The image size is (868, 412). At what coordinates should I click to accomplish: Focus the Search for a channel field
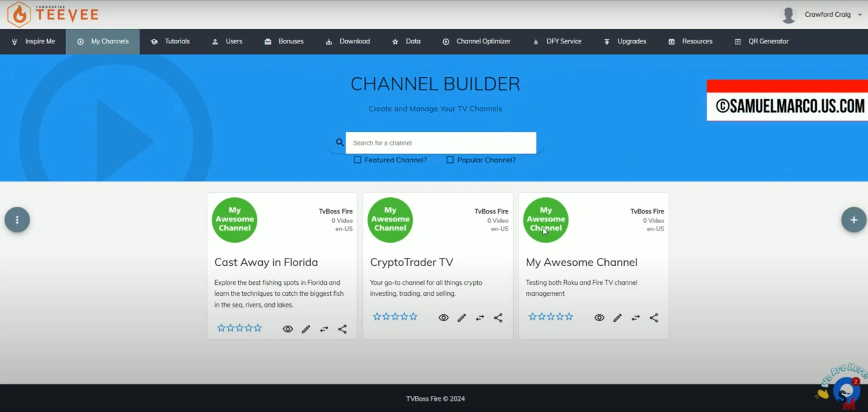pos(441,143)
